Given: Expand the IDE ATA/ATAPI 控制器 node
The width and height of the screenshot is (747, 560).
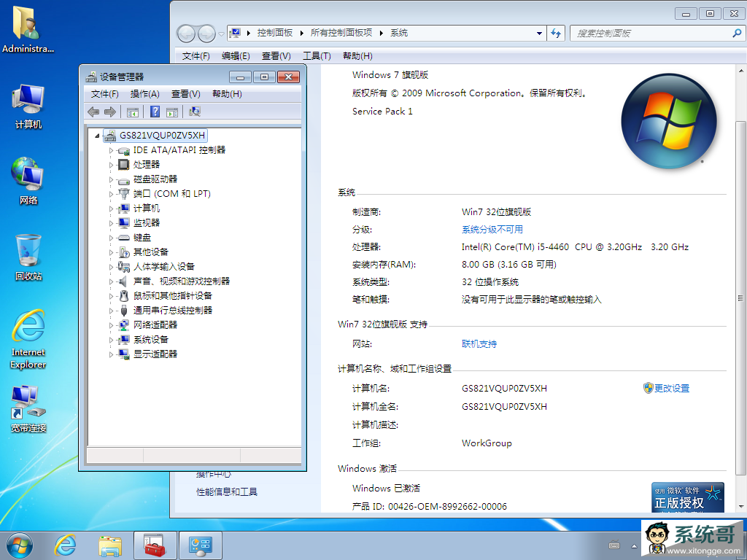Looking at the screenshot, I should (x=112, y=150).
